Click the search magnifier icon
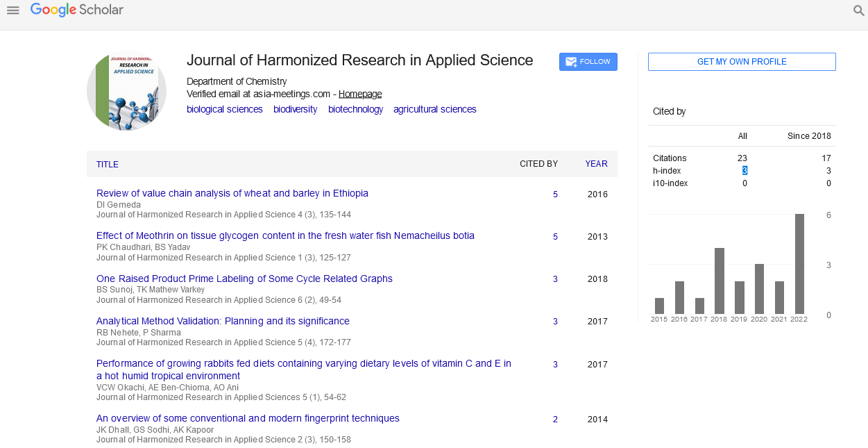 [858, 10]
